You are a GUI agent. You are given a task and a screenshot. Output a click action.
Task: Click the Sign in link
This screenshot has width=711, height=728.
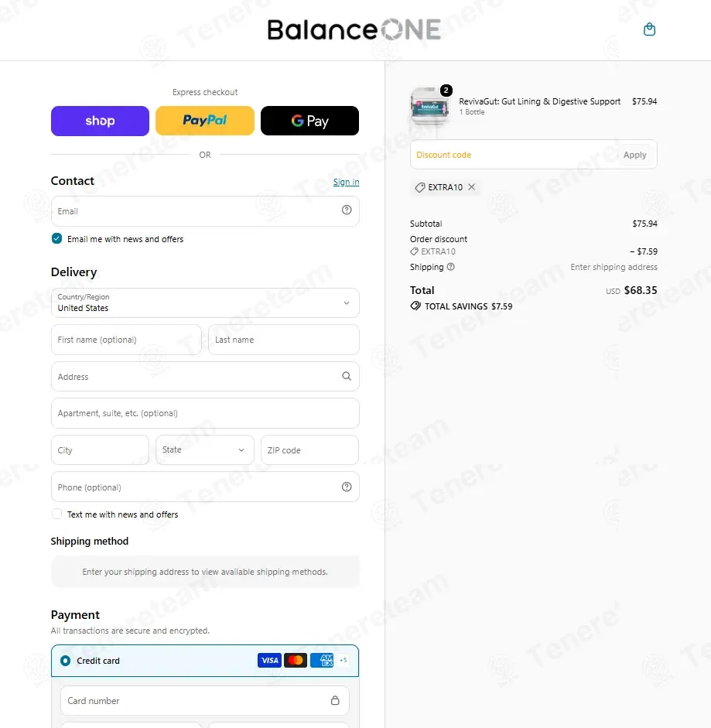(346, 182)
